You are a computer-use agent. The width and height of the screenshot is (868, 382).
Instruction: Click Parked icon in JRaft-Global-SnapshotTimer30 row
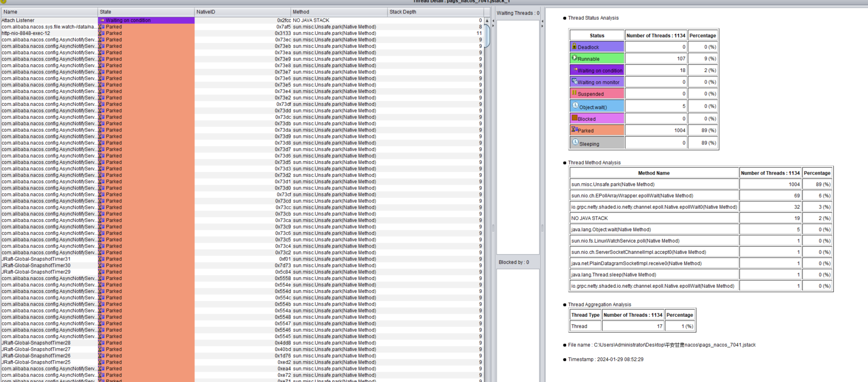pos(102,265)
